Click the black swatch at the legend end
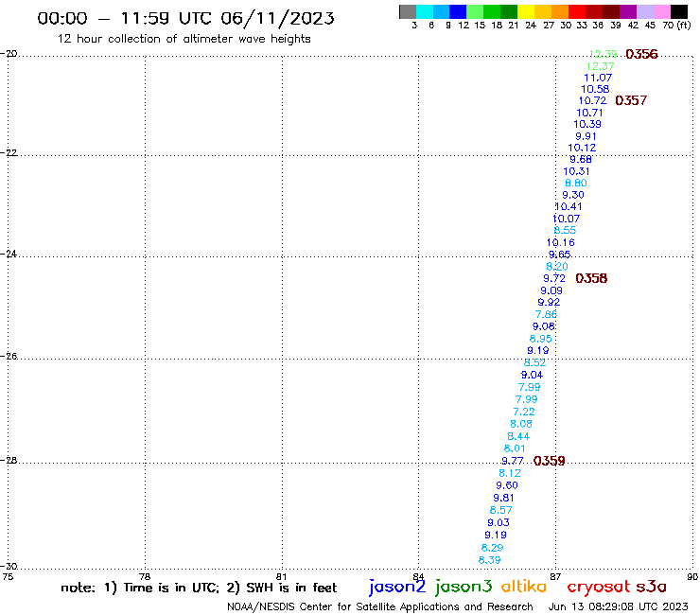Image resolution: width=700 pixels, height=615 pixels. click(679, 11)
